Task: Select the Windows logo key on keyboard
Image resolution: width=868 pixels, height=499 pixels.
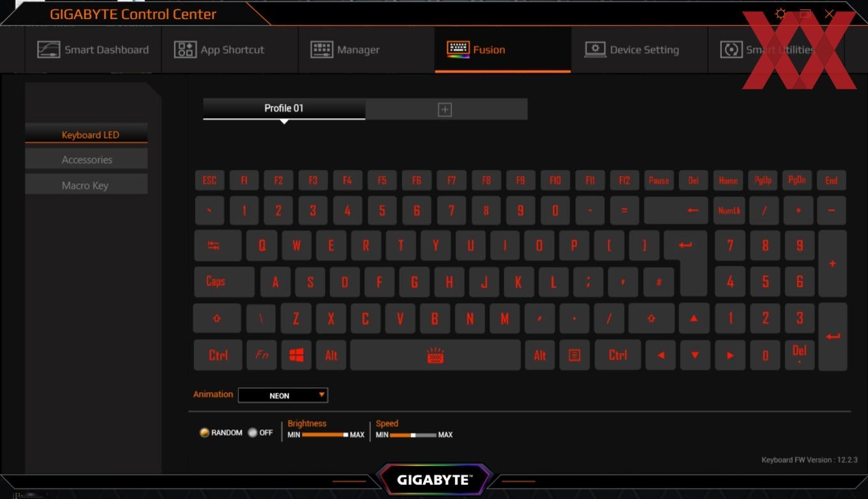Action: pyautogui.click(x=296, y=355)
